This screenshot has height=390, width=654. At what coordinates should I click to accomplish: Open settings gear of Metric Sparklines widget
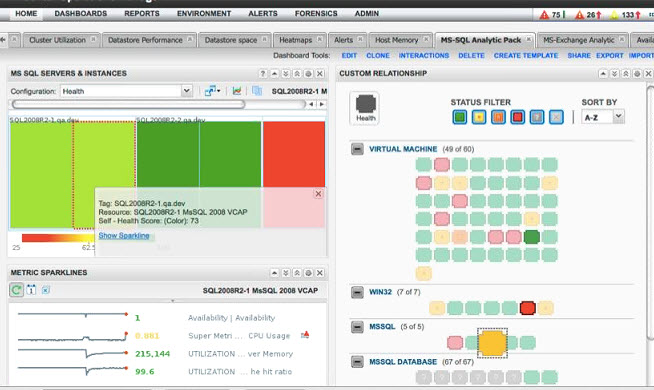coord(308,273)
